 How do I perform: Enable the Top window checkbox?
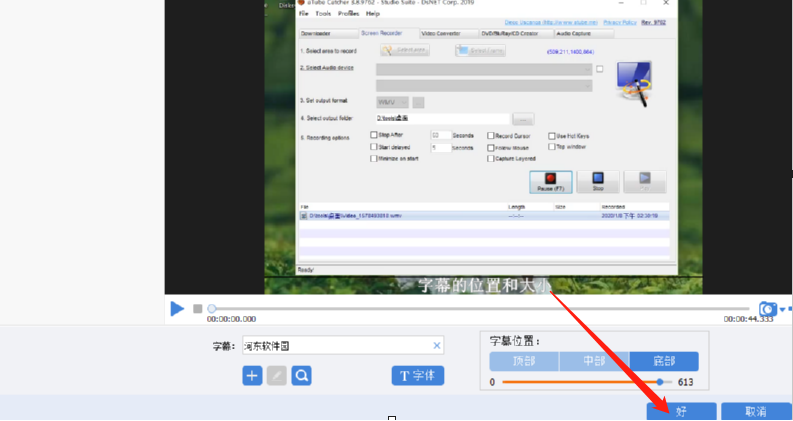552,147
